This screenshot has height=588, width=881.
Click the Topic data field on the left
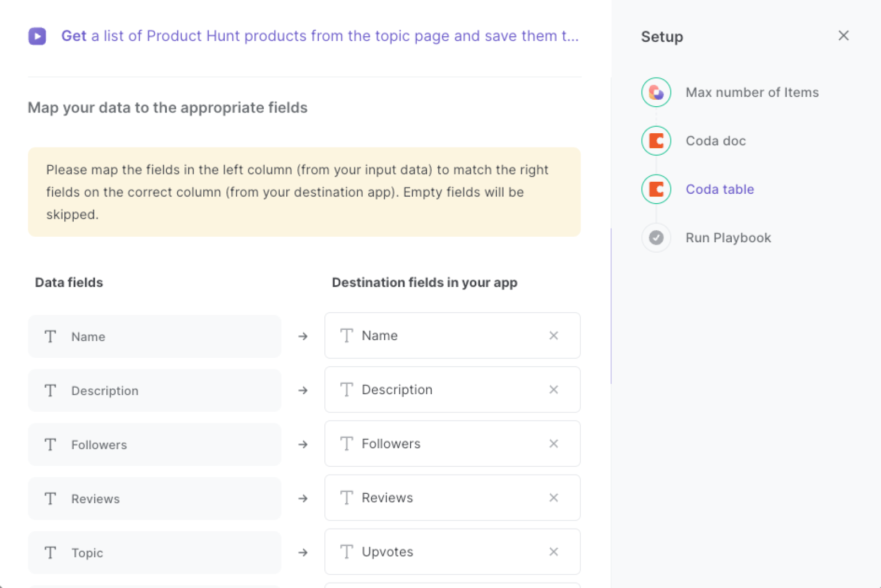pos(155,552)
